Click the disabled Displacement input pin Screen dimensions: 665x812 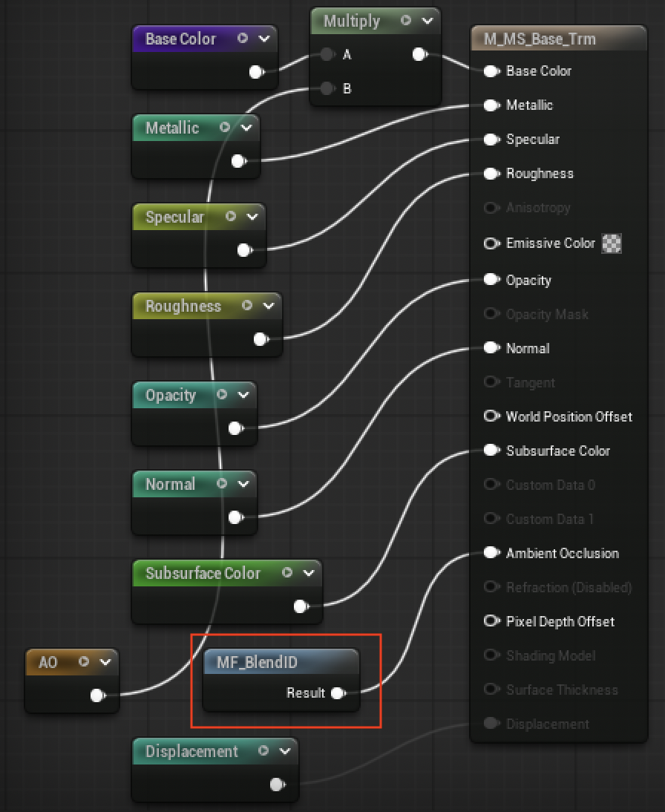click(x=491, y=724)
